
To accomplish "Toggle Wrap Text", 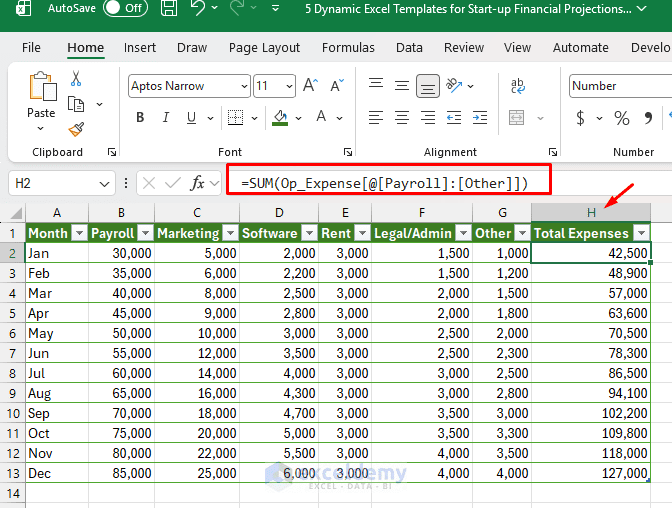I will point(518,86).
